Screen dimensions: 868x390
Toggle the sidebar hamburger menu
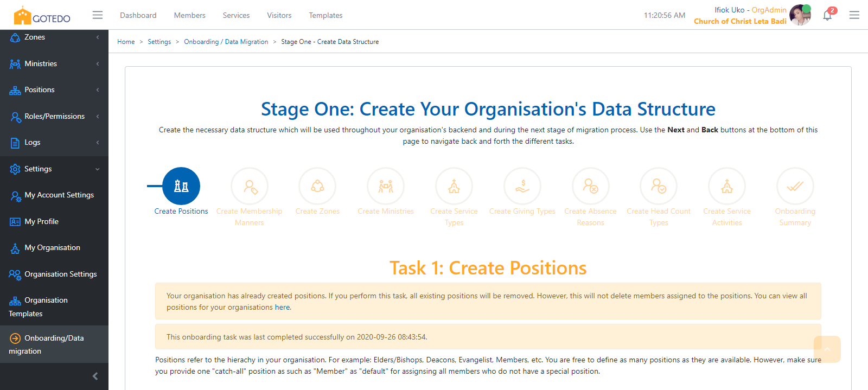point(98,15)
